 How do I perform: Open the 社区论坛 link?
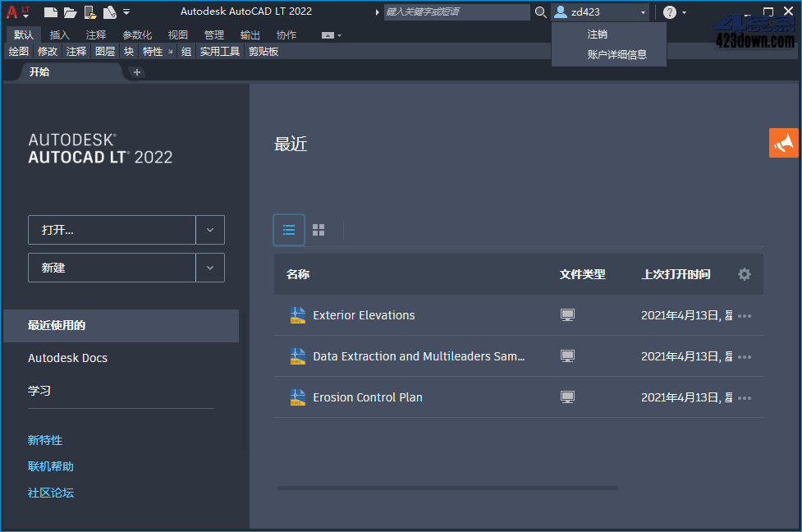(x=50, y=493)
